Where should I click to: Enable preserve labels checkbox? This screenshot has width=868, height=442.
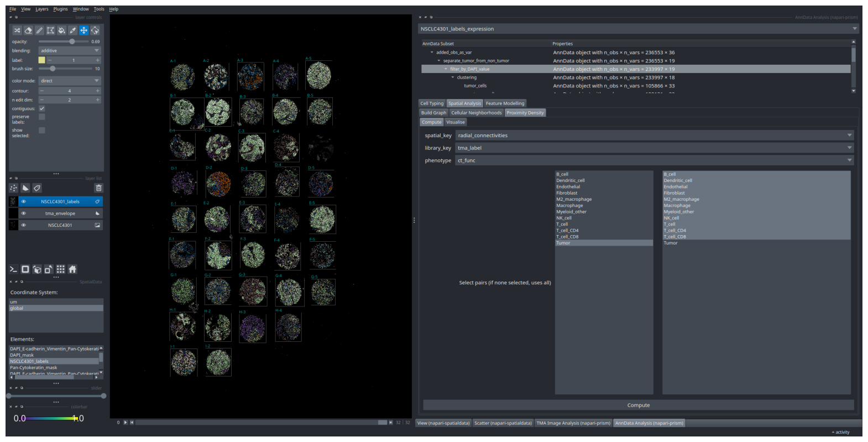(x=42, y=117)
